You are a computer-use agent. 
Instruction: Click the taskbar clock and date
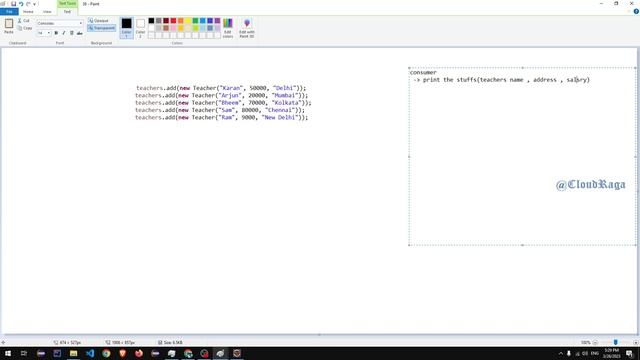pos(611,353)
